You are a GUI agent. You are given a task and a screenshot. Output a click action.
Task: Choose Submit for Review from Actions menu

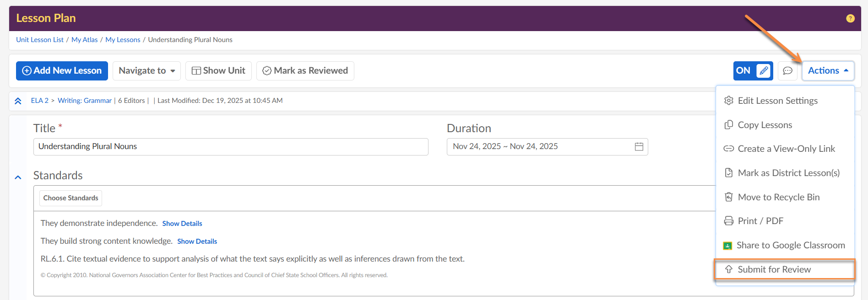click(774, 269)
